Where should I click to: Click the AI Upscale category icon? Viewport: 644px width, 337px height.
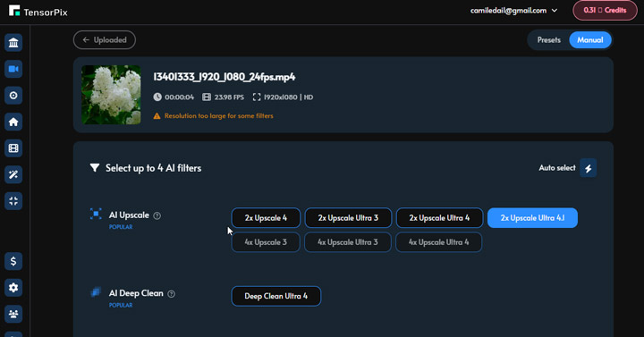tap(96, 214)
